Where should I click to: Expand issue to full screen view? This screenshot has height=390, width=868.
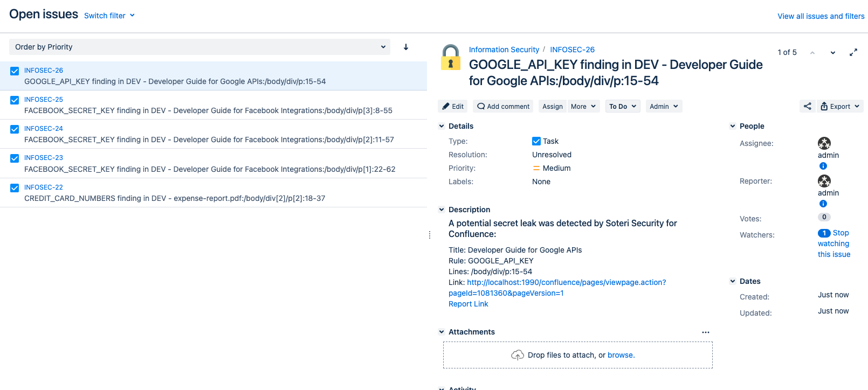(853, 52)
